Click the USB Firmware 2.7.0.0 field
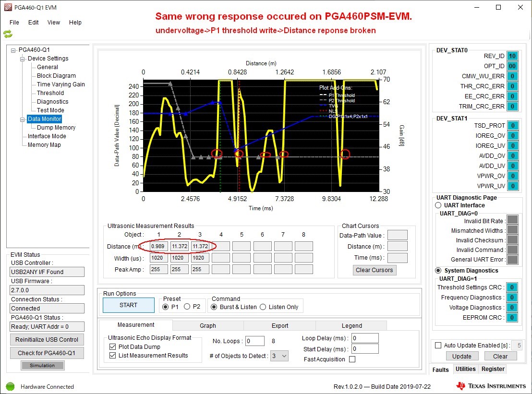 47,290
